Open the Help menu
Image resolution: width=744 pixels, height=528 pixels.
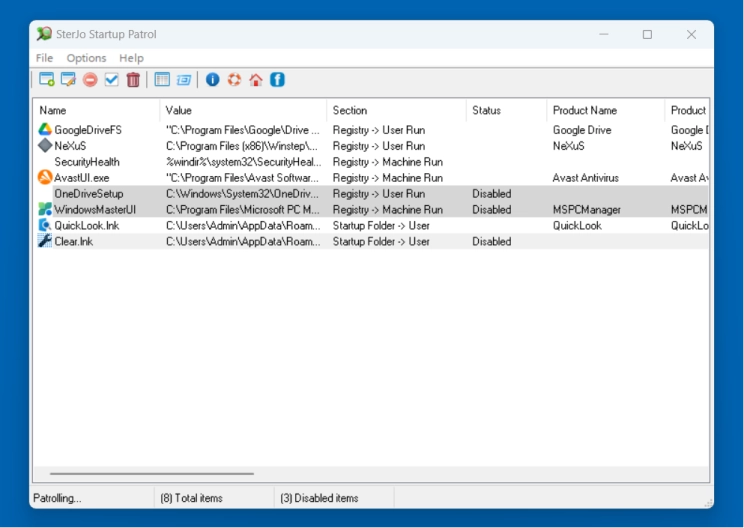(x=131, y=58)
